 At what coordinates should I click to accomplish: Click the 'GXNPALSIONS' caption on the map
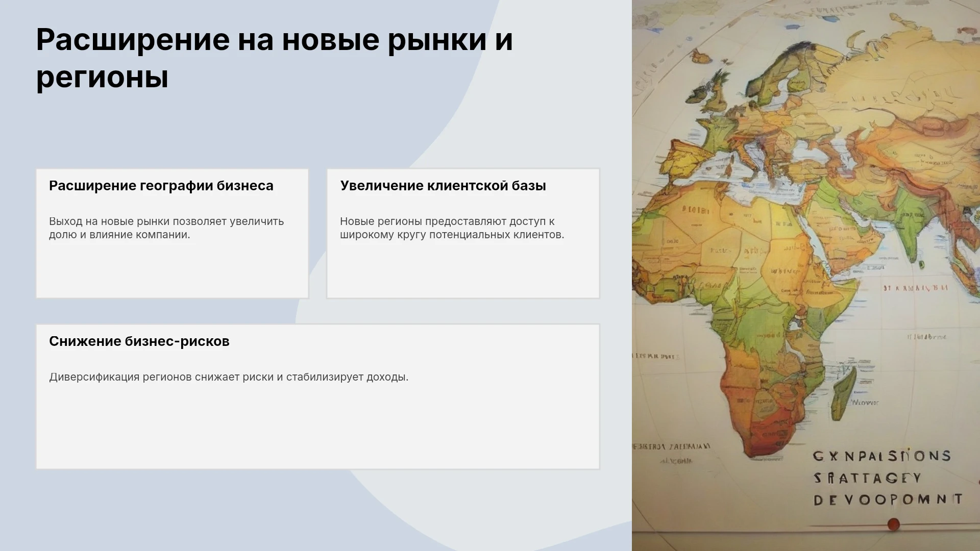(882, 456)
